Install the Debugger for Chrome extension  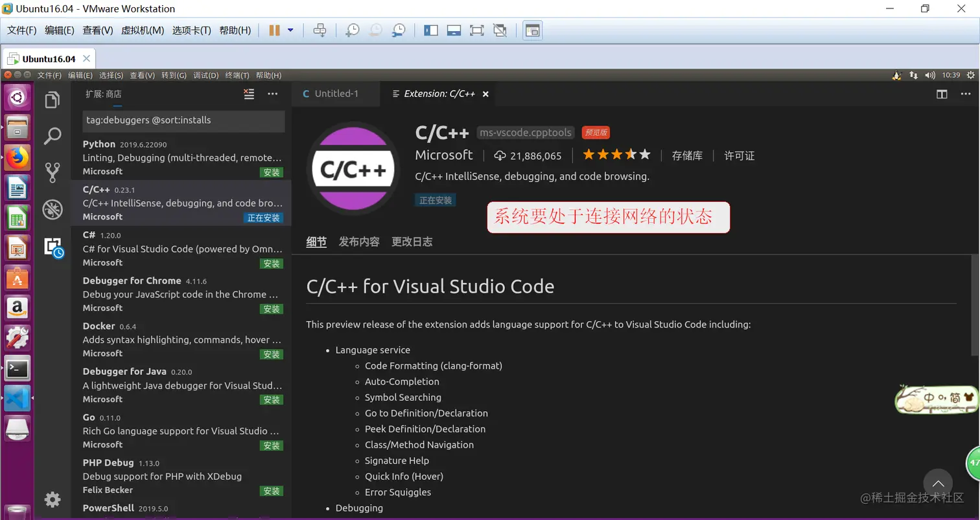tap(271, 309)
